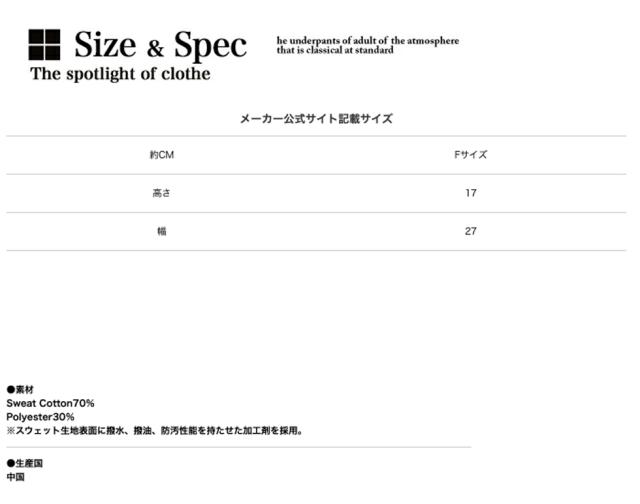Click the word "Spec" in the heading
The image size is (640, 504).
(x=210, y=45)
